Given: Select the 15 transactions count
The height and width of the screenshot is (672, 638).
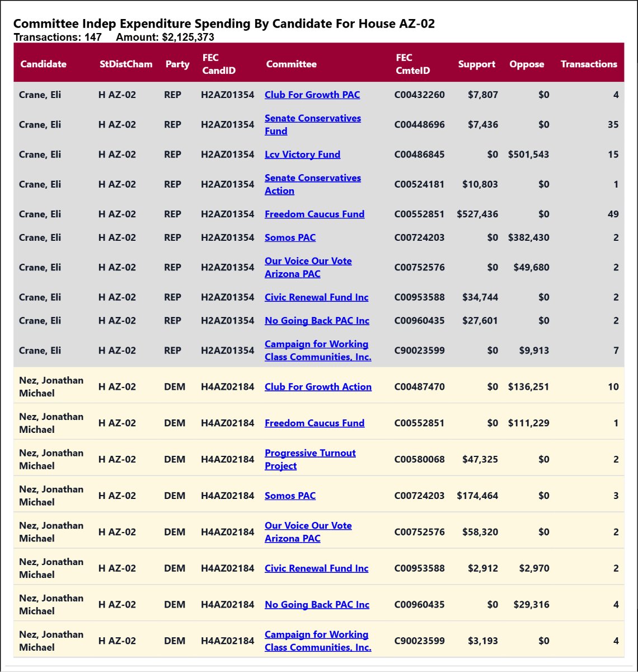Looking at the screenshot, I should [613, 155].
